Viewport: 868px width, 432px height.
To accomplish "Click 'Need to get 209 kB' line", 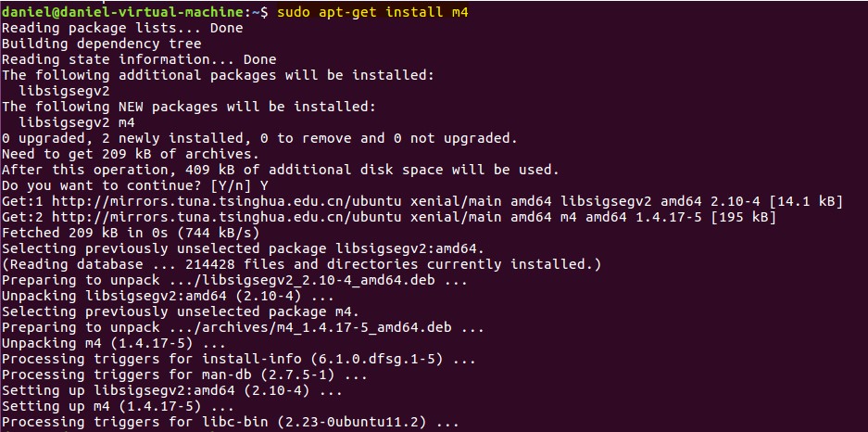I will click(x=129, y=154).
